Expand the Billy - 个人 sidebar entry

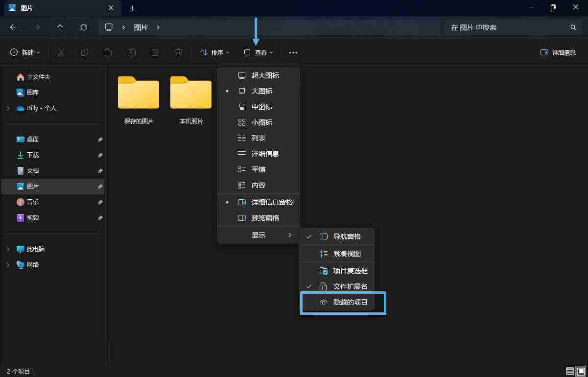tap(8, 108)
